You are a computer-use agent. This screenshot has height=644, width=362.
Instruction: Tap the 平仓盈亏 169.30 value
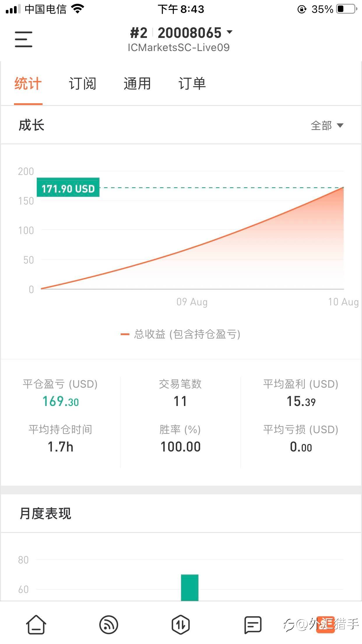pyautogui.click(x=61, y=401)
